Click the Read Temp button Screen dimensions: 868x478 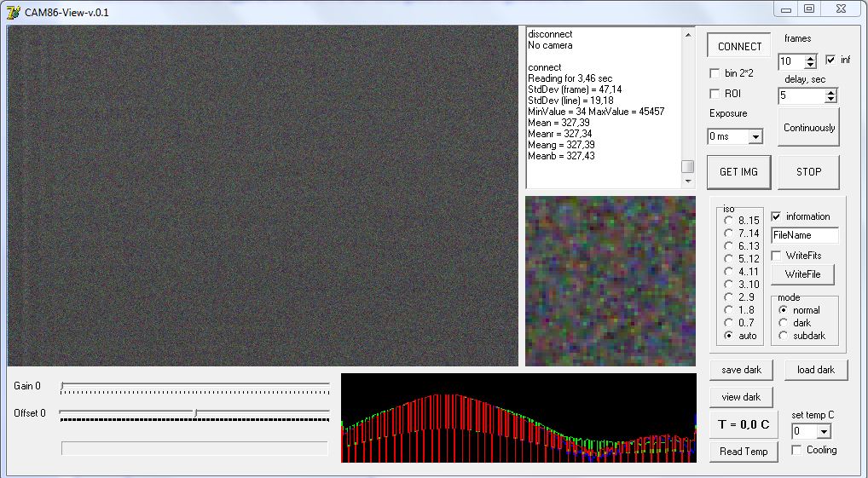click(x=743, y=452)
